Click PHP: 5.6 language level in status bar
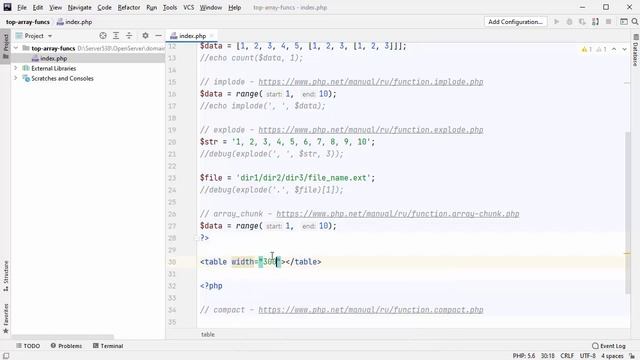 [x=524, y=356]
